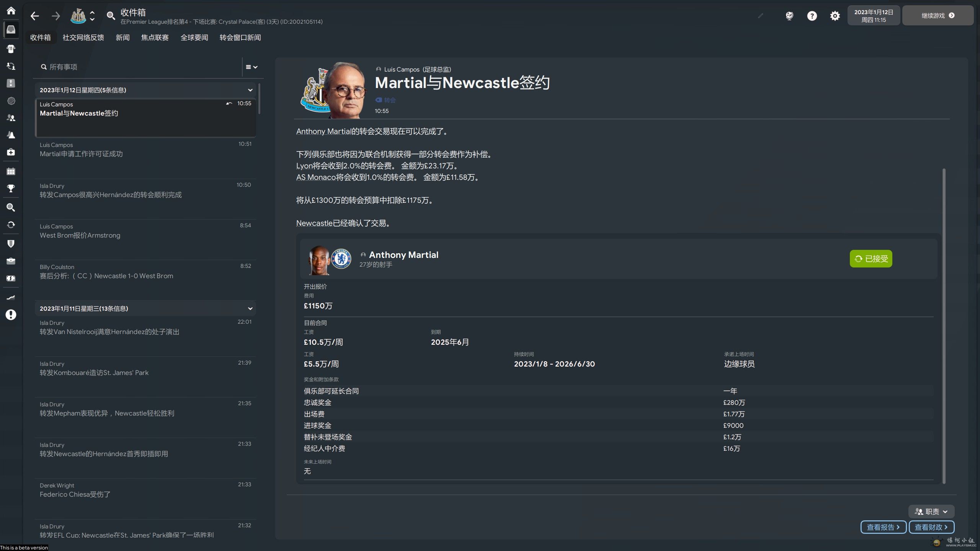Click the inbox list scrollbar
The height and width of the screenshot is (551, 980).
[x=260, y=99]
